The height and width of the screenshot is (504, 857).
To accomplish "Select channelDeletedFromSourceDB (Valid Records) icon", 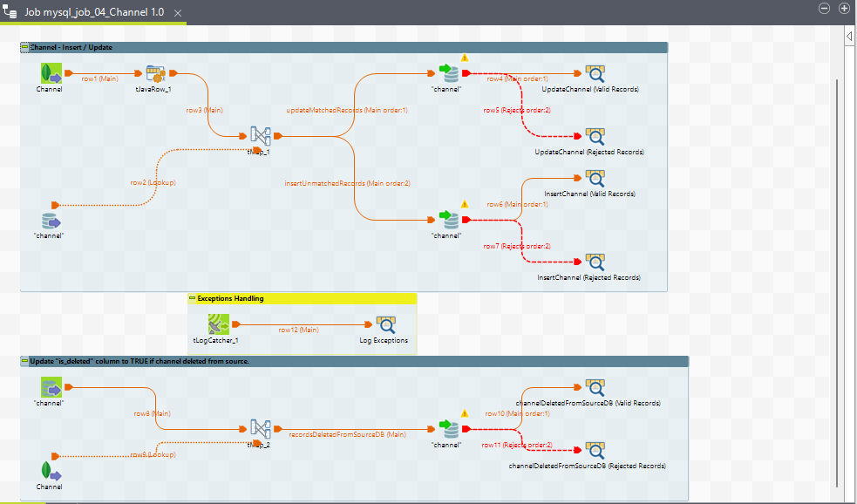I will click(595, 387).
